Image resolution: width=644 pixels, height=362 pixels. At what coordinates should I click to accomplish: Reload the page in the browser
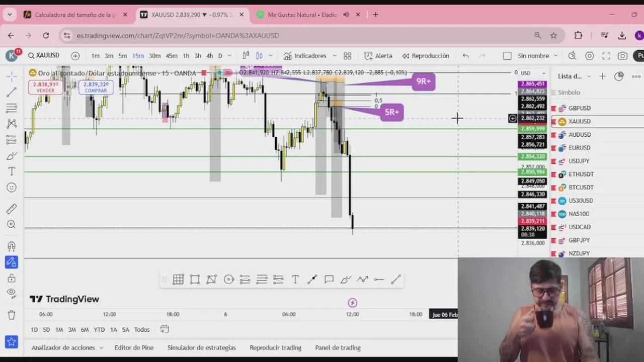coord(46,35)
